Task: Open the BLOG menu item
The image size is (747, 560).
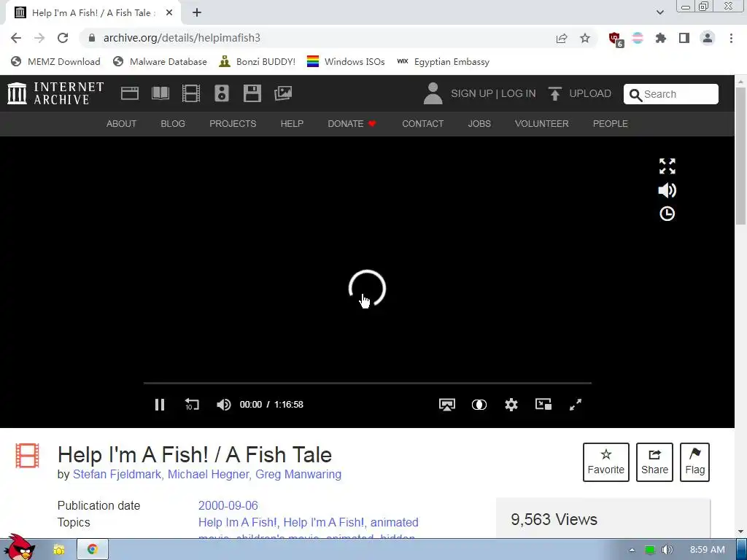Action: (173, 124)
